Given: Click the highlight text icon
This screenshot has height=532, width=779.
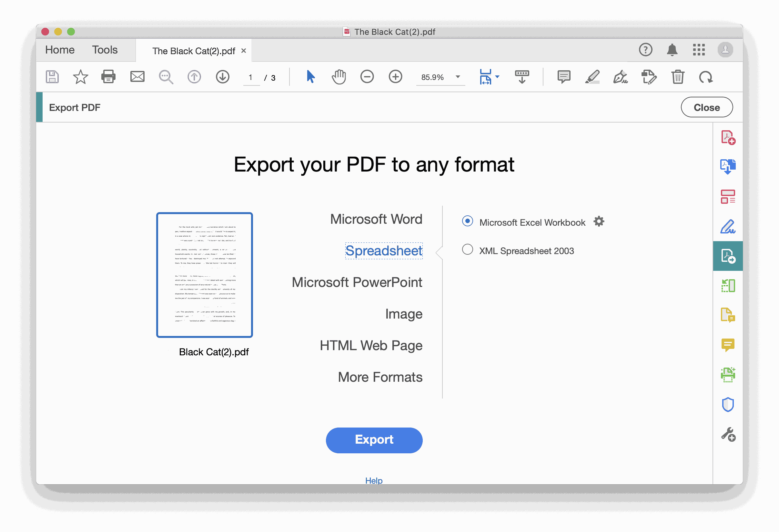Looking at the screenshot, I should 592,77.
